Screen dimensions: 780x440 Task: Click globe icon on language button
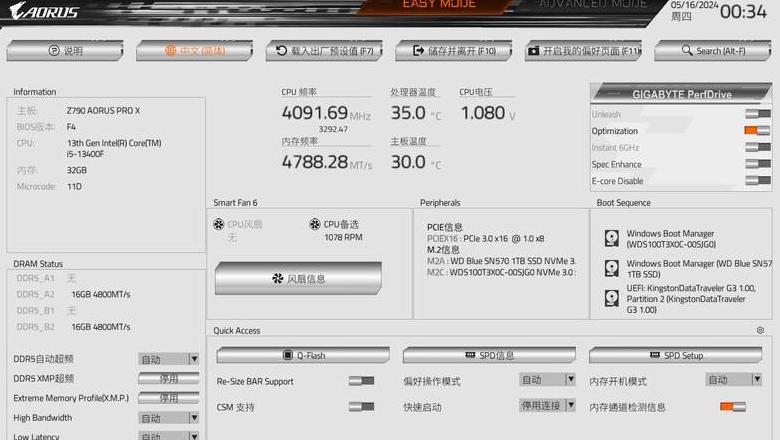click(x=171, y=50)
